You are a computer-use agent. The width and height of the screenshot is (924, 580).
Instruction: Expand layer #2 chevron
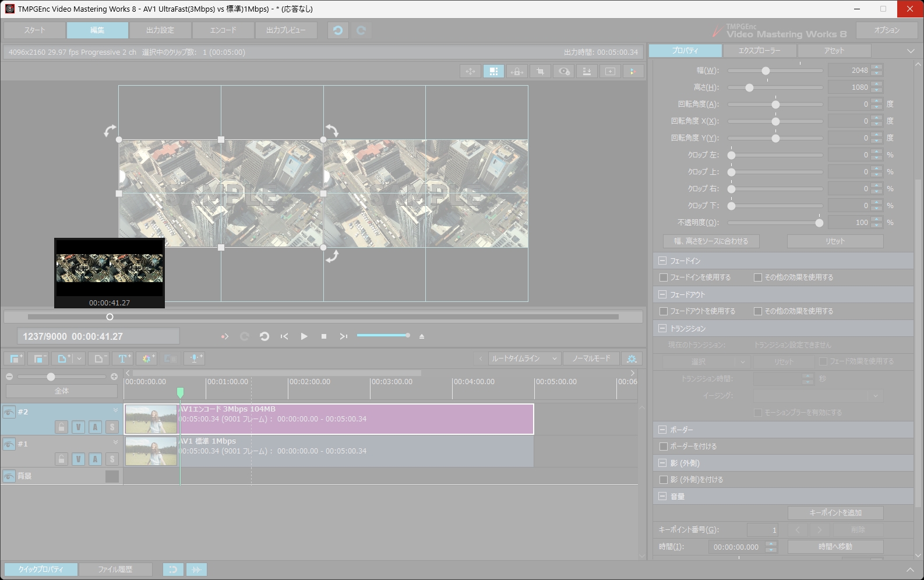(x=115, y=410)
